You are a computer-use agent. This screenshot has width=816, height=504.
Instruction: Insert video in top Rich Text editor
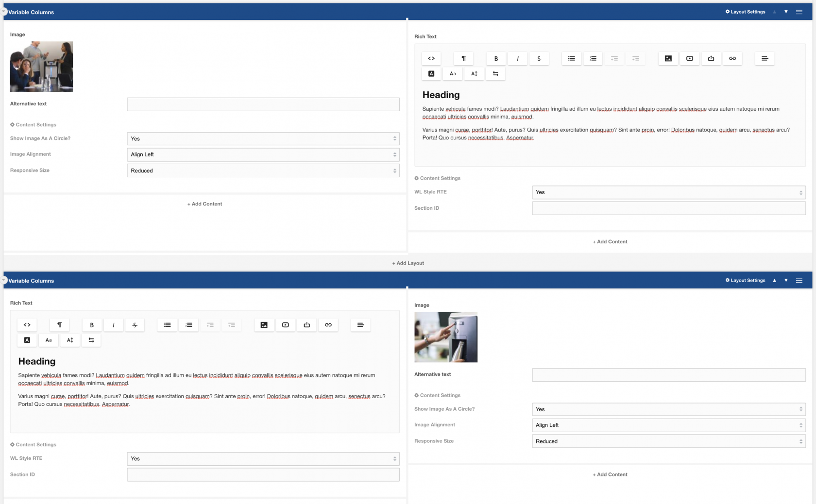point(690,58)
